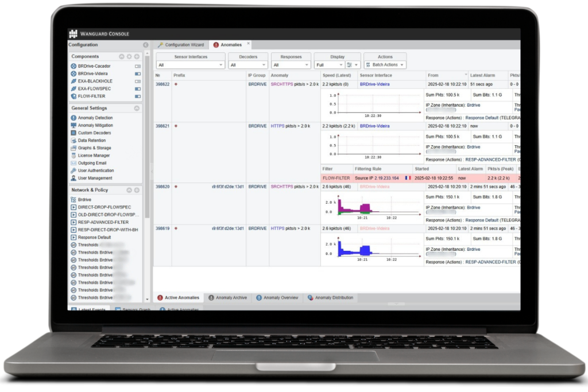Select the EXA-BLACKHOLE component icon

coord(73,81)
